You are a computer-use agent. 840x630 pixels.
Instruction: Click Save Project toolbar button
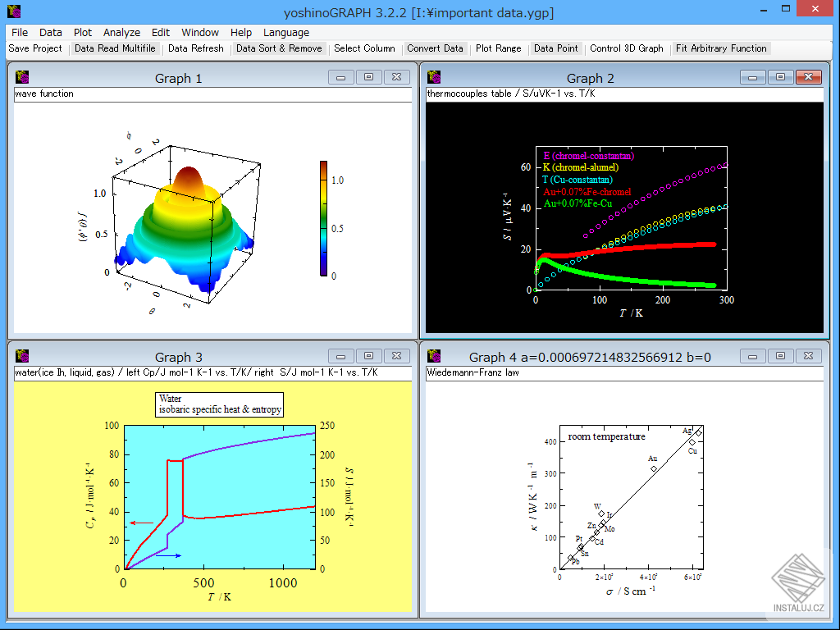(35, 48)
